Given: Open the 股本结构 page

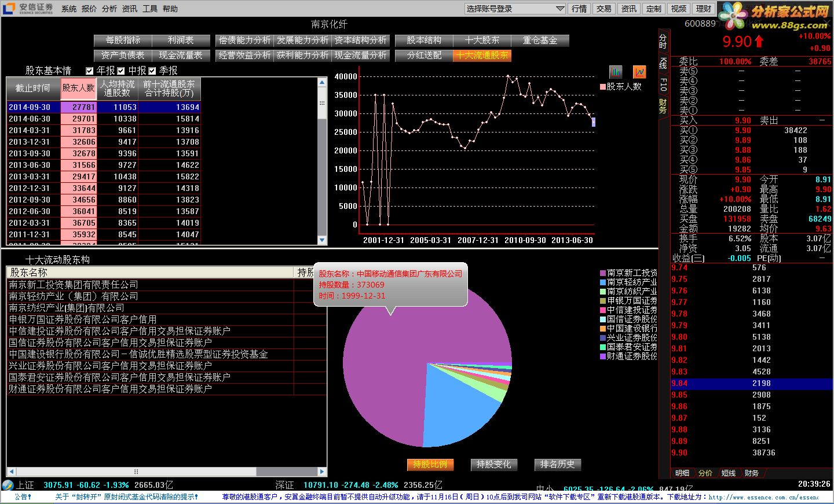Looking at the screenshot, I should pyautogui.click(x=424, y=41).
